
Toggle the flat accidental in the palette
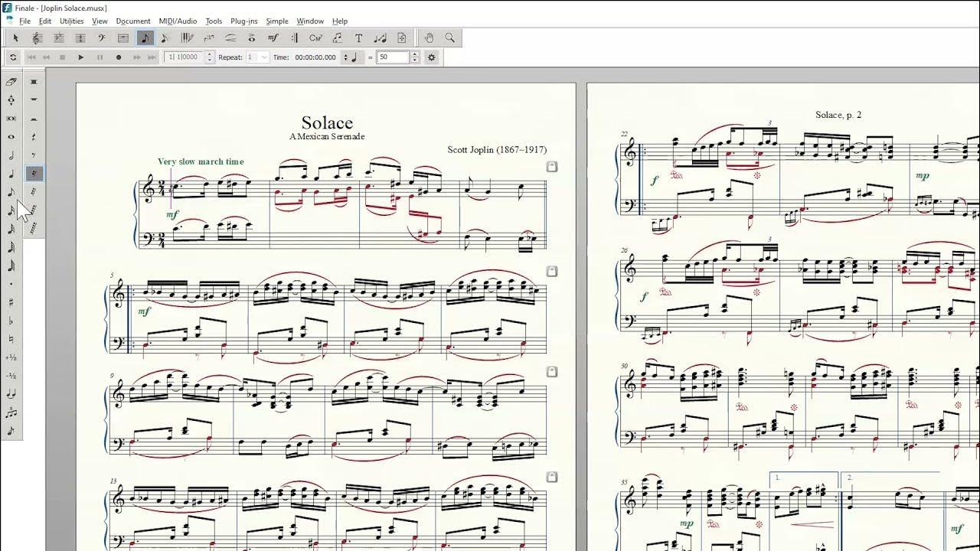[x=11, y=321]
